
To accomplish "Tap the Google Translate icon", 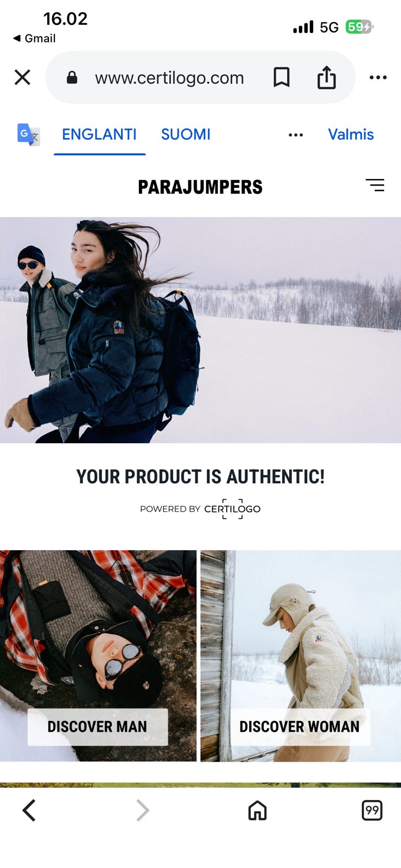I will pyautogui.click(x=28, y=135).
